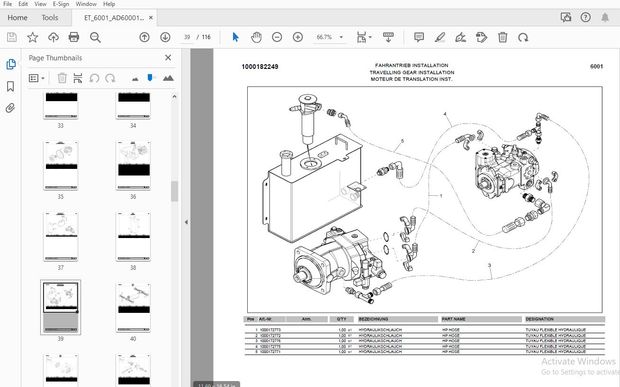Select page 35 thumbnail

pyautogui.click(x=60, y=166)
